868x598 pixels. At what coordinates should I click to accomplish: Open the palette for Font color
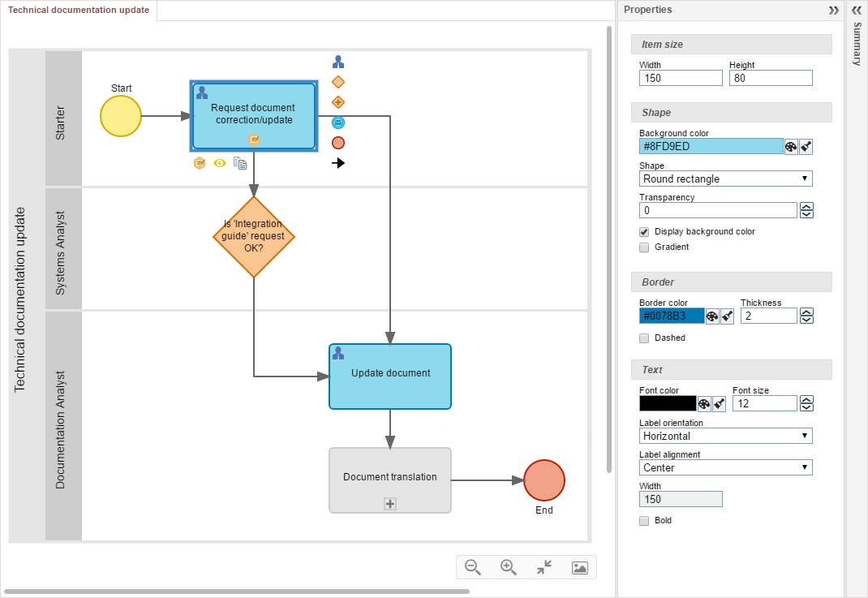click(704, 403)
